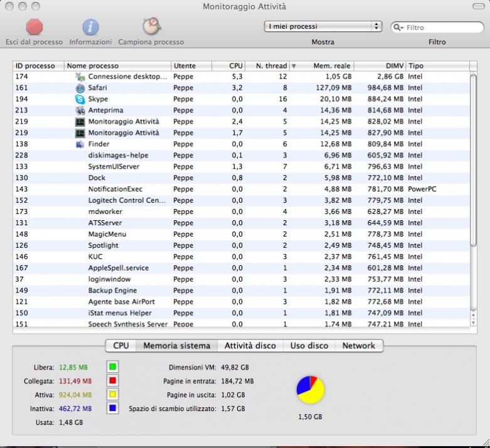Sort by Tipo column header
The width and height of the screenshot is (490, 448).
click(437, 66)
